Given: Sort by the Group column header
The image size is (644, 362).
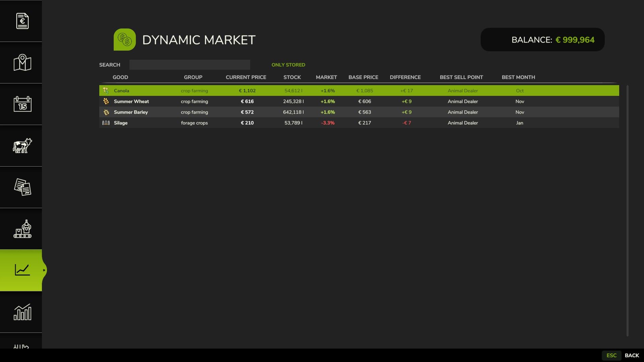Looking at the screenshot, I should pyautogui.click(x=193, y=77).
